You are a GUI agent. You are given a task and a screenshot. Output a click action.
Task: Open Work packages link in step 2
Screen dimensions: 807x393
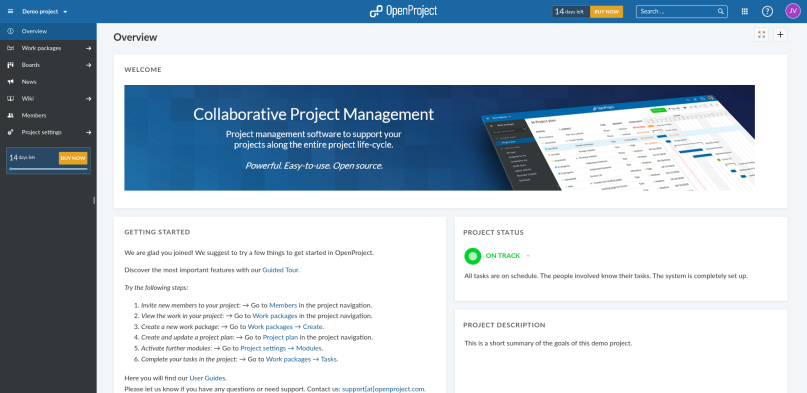(275, 316)
